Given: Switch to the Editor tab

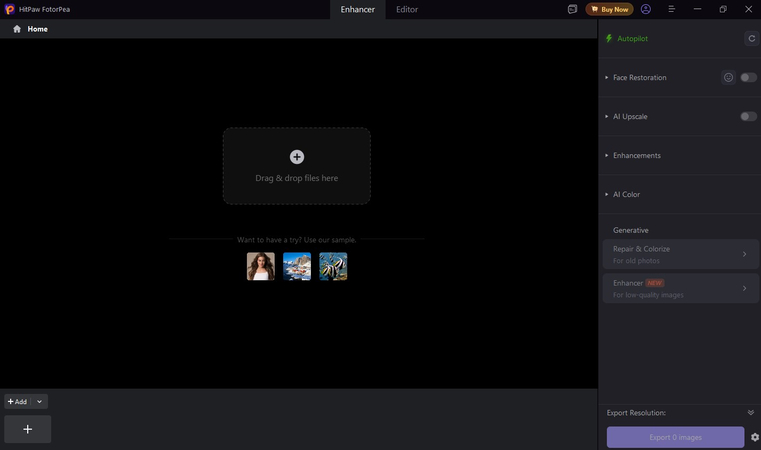Looking at the screenshot, I should (x=407, y=9).
